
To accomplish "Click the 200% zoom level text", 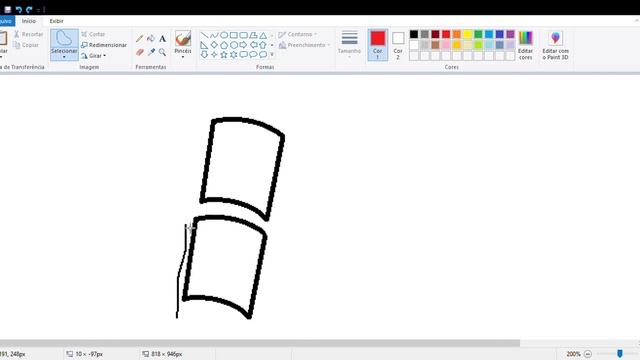I will [573, 354].
